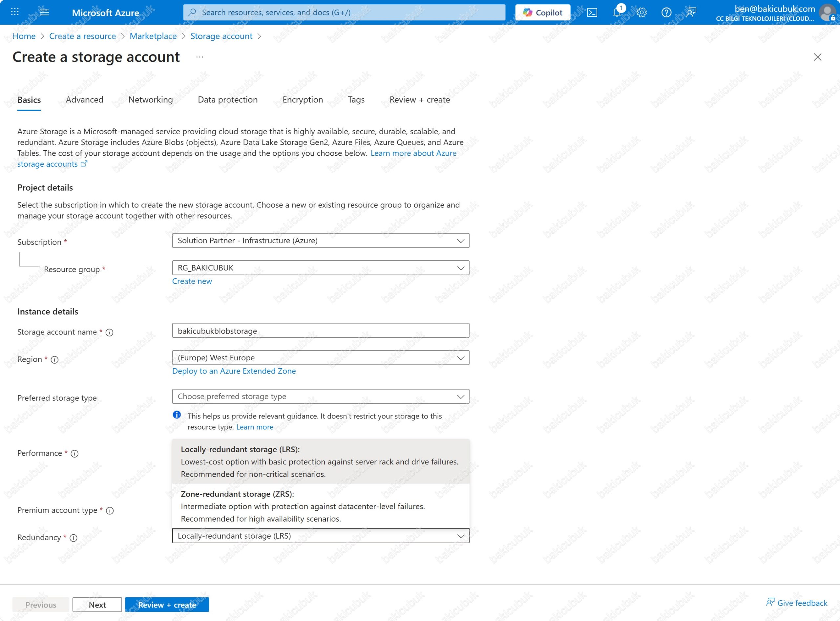The image size is (840, 621).
Task: Click Create new resource group link
Action: click(192, 281)
